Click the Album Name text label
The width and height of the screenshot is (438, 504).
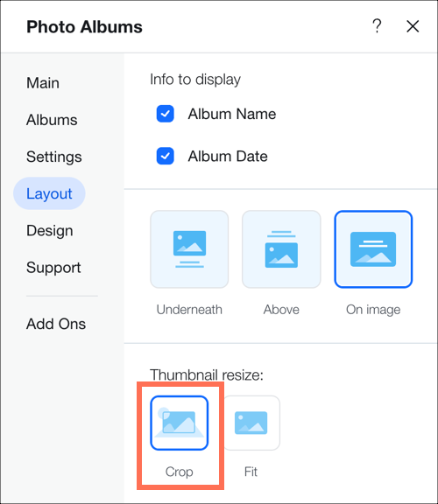click(x=232, y=114)
